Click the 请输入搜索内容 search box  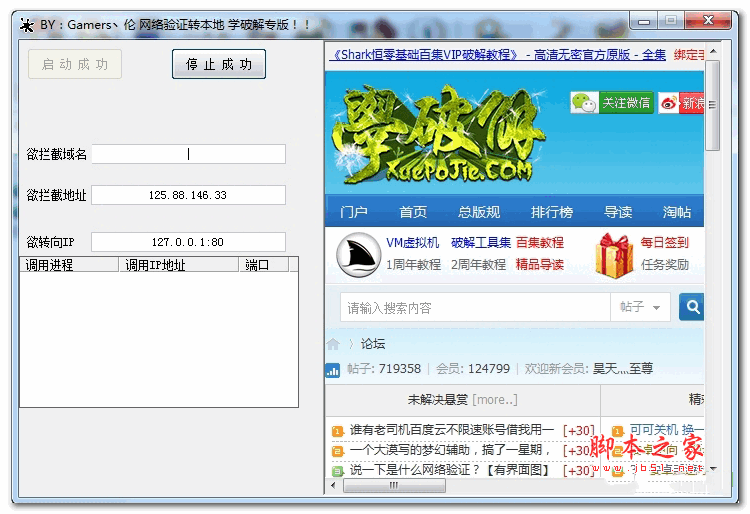pyautogui.click(x=475, y=307)
